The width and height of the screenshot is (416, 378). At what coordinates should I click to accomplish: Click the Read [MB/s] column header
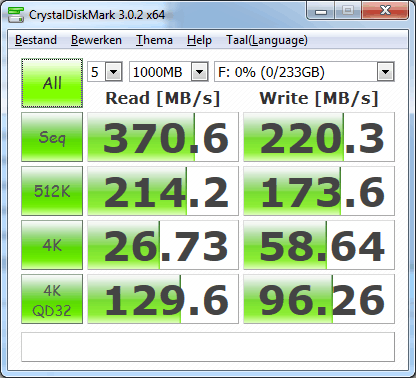163,98
